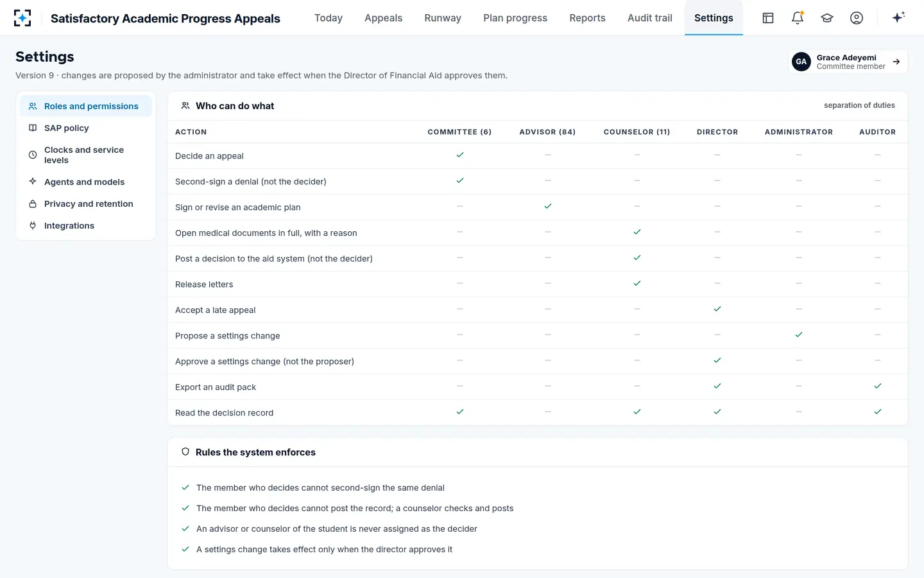The height and width of the screenshot is (578, 924).
Task: View the Audit trail tab
Action: (x=650, y=18)
